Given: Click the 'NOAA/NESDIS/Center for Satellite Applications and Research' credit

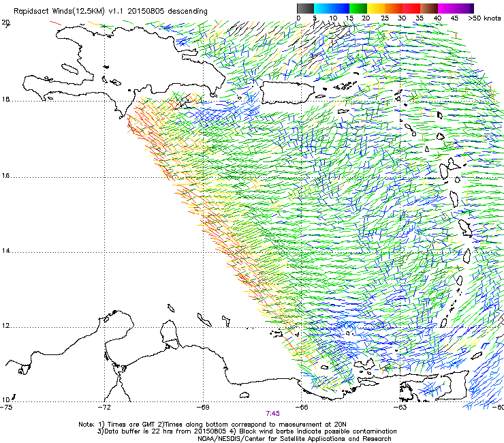Looking at the screenshot, I should coord(294,439).
